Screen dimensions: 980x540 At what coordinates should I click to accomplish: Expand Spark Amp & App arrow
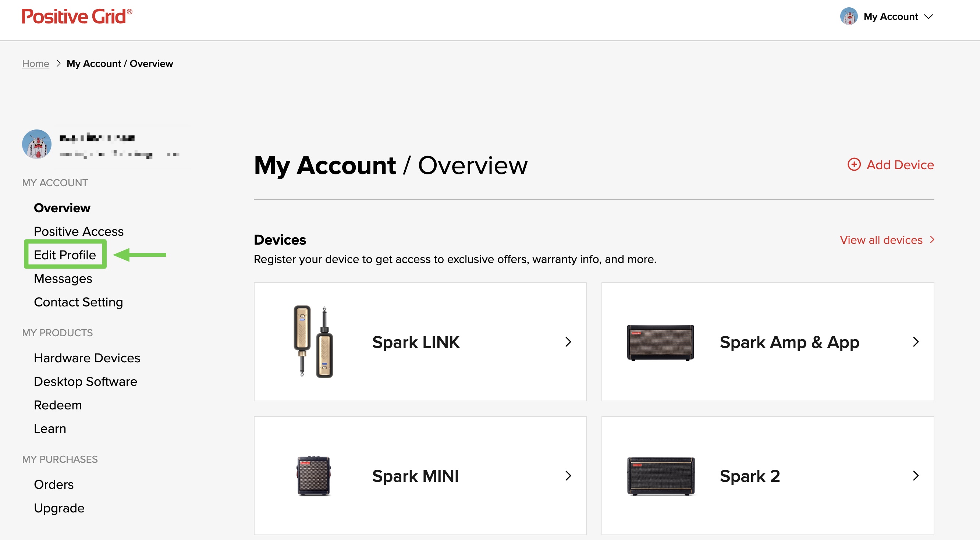point(916,342)
